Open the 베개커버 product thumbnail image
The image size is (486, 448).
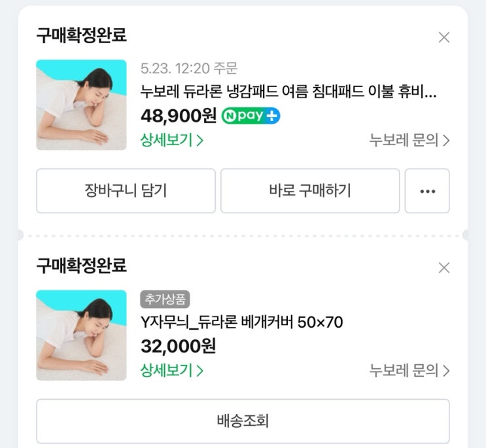coord(81,336)
